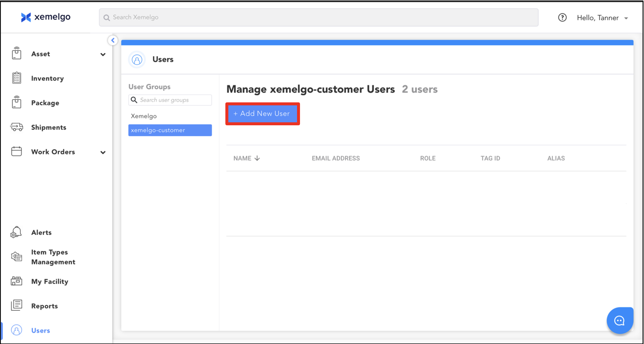Click the Add New User button

point(262,114)
